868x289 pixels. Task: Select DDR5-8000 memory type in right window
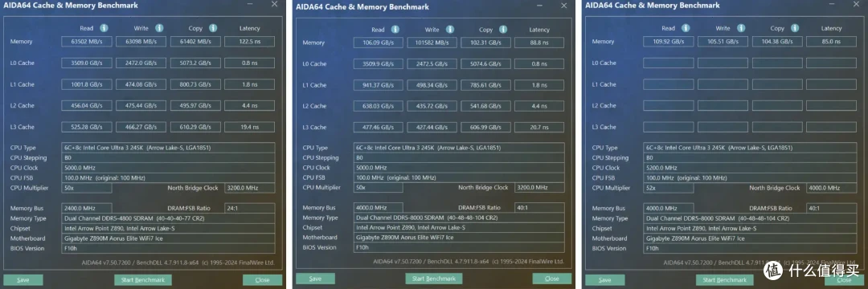(x=751, y=218)
